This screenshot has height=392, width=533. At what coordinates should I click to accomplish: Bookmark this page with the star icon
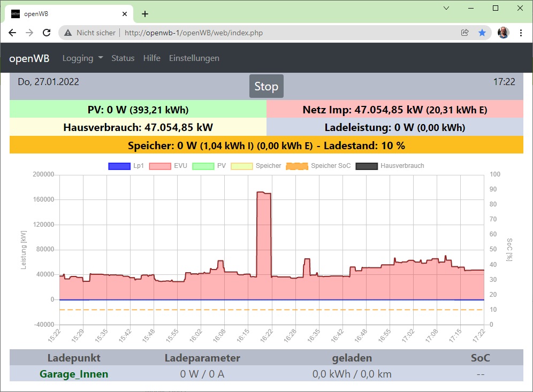tap(482, 33)
